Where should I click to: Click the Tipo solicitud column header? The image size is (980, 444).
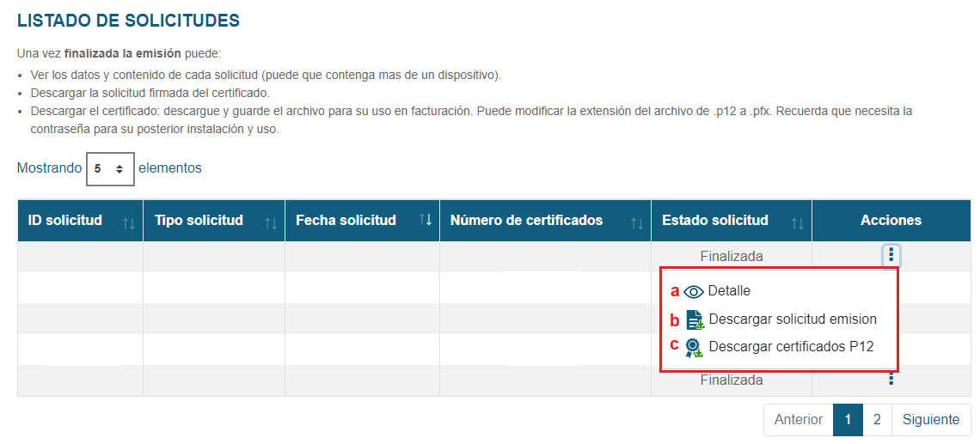coord(214,221)
